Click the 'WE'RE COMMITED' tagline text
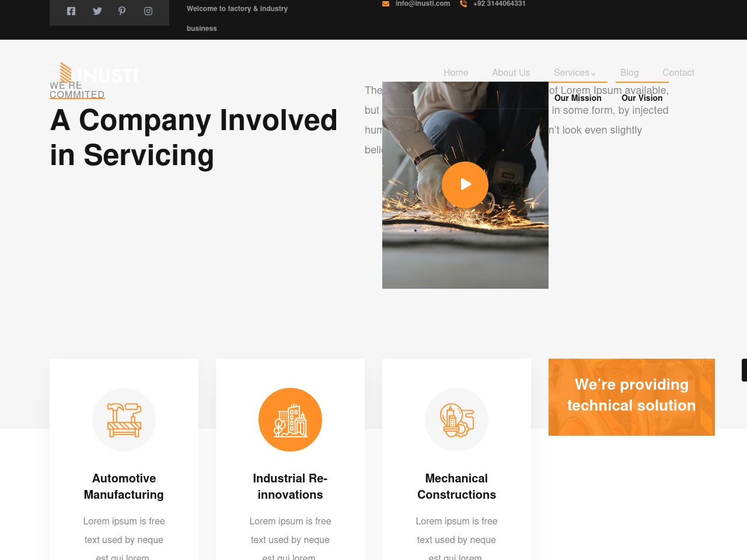Viewport: 747px width, 560px height. click(x=77, y=90)
